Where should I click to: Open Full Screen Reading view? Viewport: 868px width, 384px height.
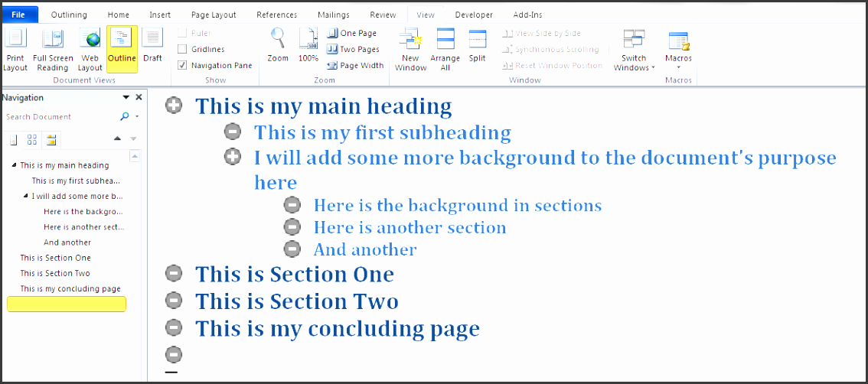click(53, 50)
